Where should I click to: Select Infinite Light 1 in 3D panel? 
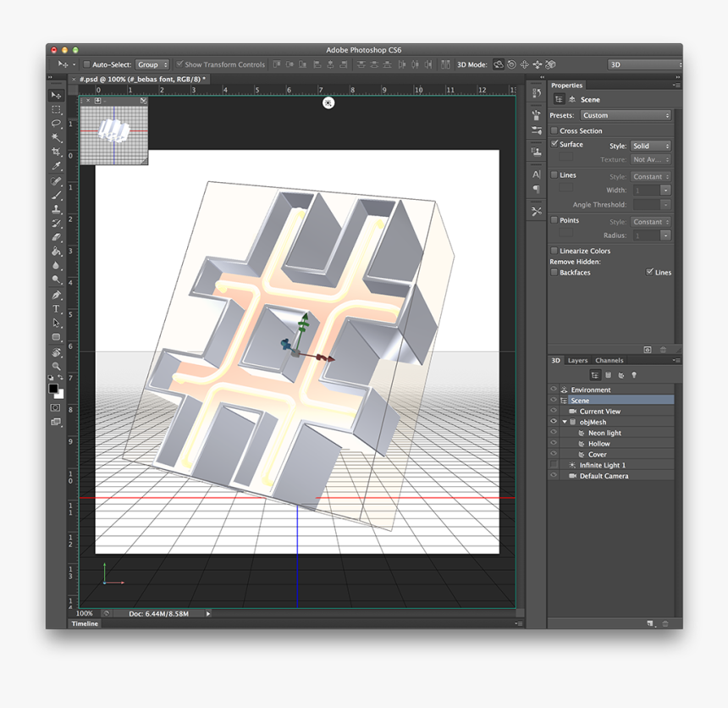[x=602, y=466]
